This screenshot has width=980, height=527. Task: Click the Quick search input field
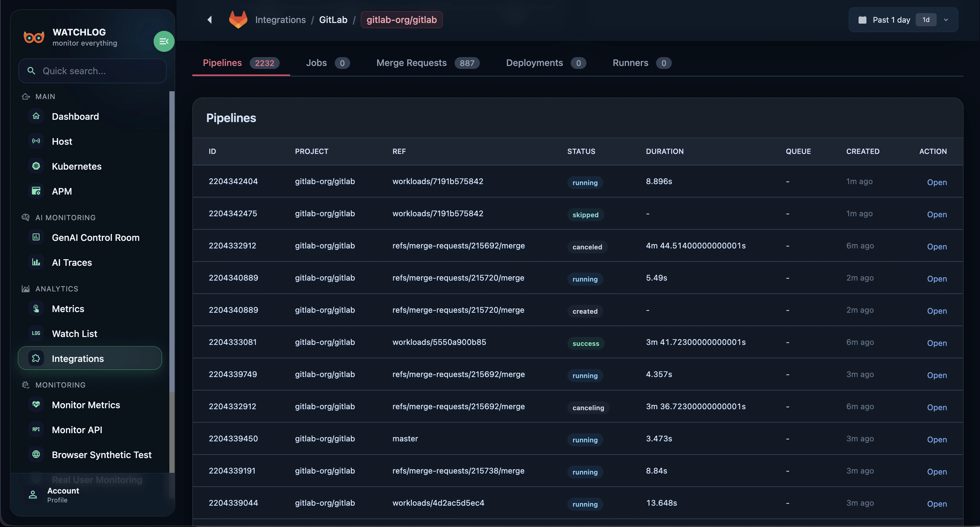point(92,71)
